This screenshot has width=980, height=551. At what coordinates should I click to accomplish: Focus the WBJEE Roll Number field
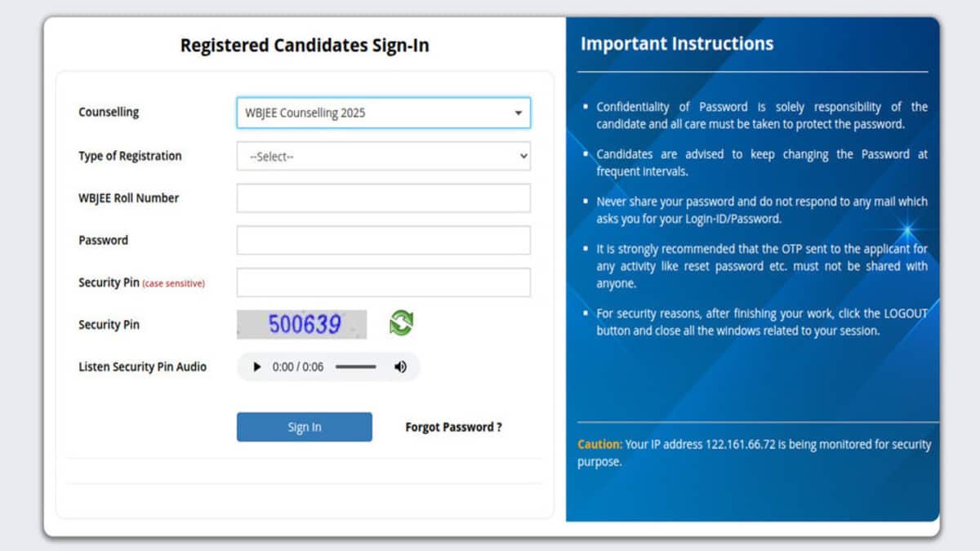tap(383, 198)
